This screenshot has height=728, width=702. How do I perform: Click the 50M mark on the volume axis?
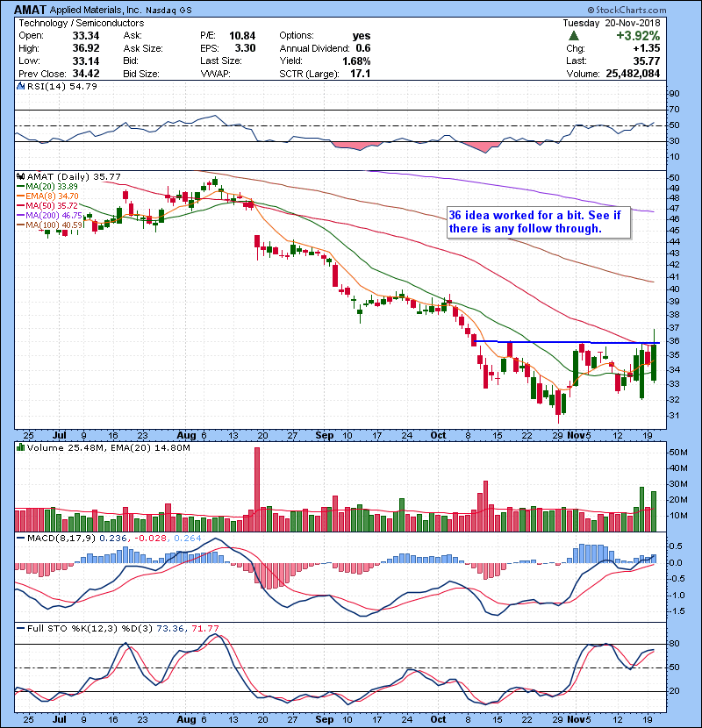click(677, 453)
